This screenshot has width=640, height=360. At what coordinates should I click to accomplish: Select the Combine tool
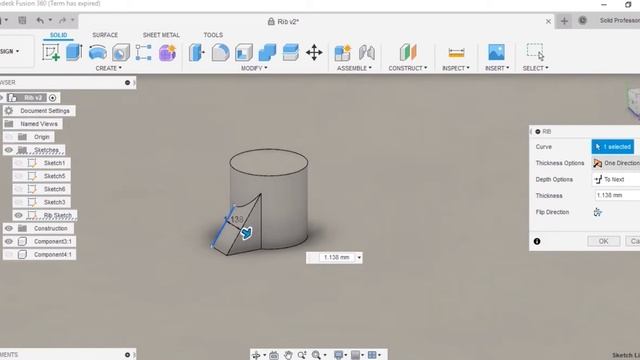(x=267, y=53)
